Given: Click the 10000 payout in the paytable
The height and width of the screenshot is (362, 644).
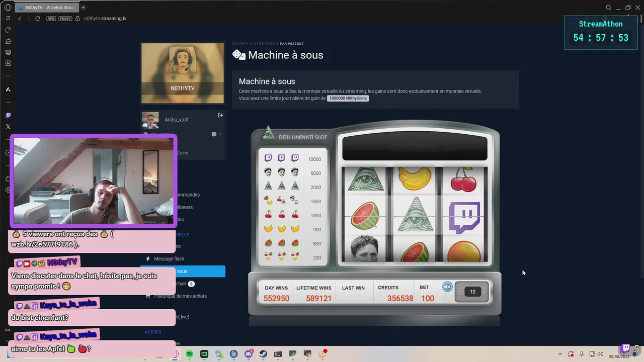Looking at the screenshot, I should (x=314, y=159).
